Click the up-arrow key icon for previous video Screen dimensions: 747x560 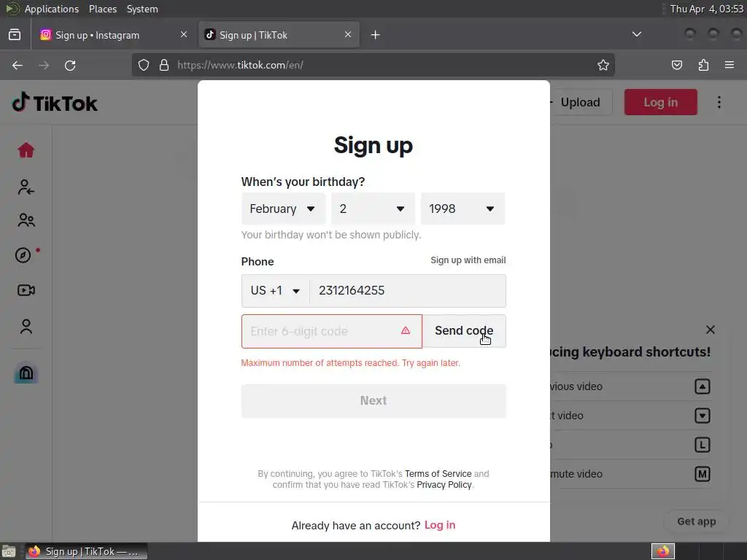pyautogui.click(x=703, y=386)
